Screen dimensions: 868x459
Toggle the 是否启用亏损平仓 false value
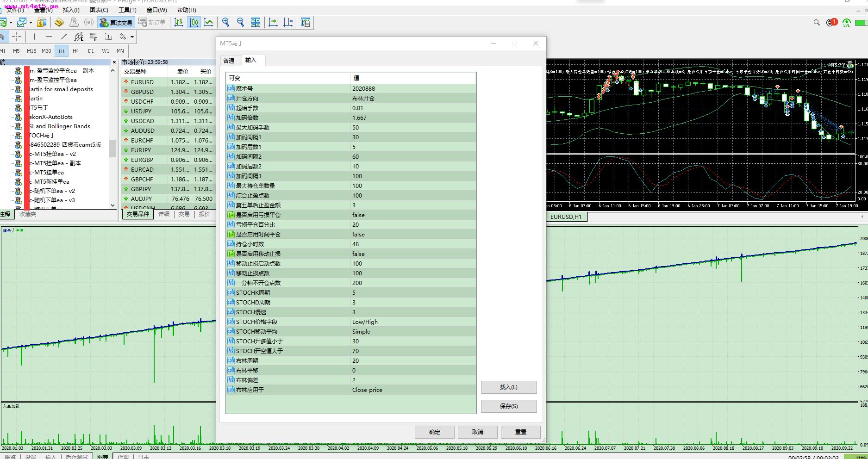pos(413,215)
